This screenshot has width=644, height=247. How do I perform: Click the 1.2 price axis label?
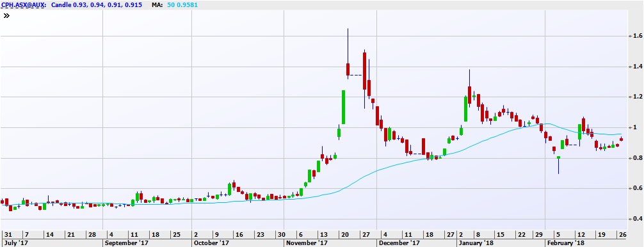coord(638,97)
